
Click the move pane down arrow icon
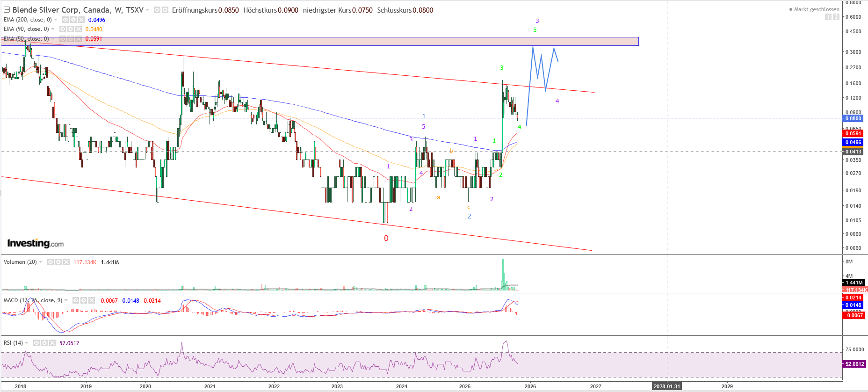click(x=828, y=17)
